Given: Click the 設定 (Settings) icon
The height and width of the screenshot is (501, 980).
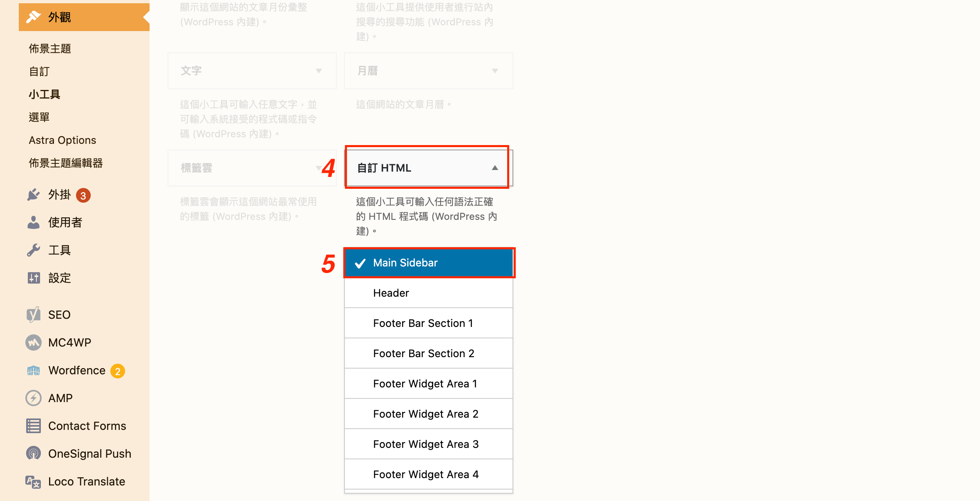Looking at the screenshot, I should click(x=33, y=278).
